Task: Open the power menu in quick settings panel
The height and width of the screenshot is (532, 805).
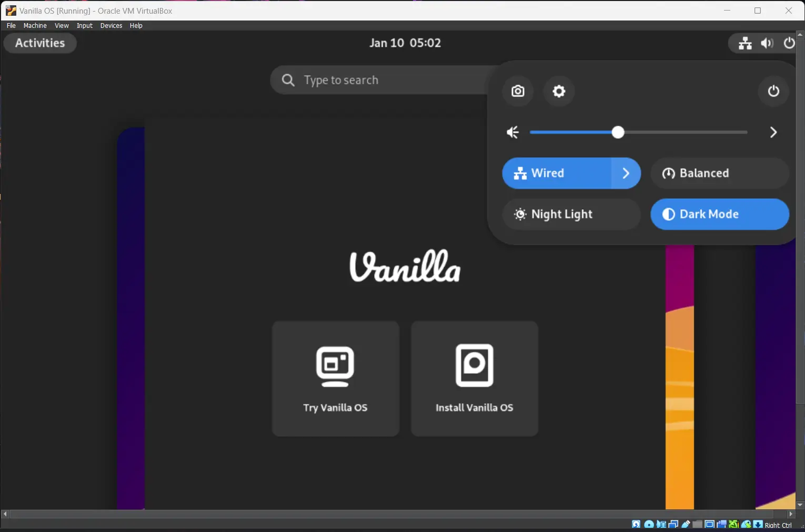Action: pos(773,91)
